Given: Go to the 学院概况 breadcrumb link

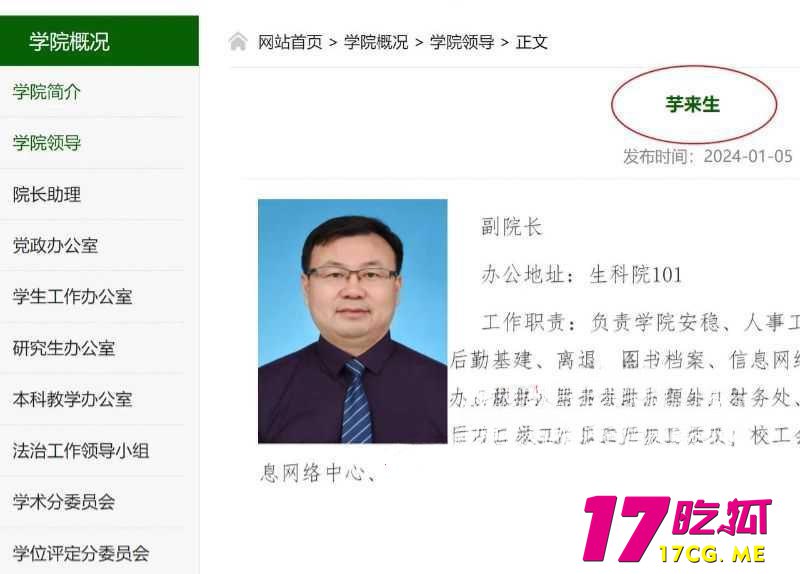Looking at the screenshot, I should (x=376, y=42).
